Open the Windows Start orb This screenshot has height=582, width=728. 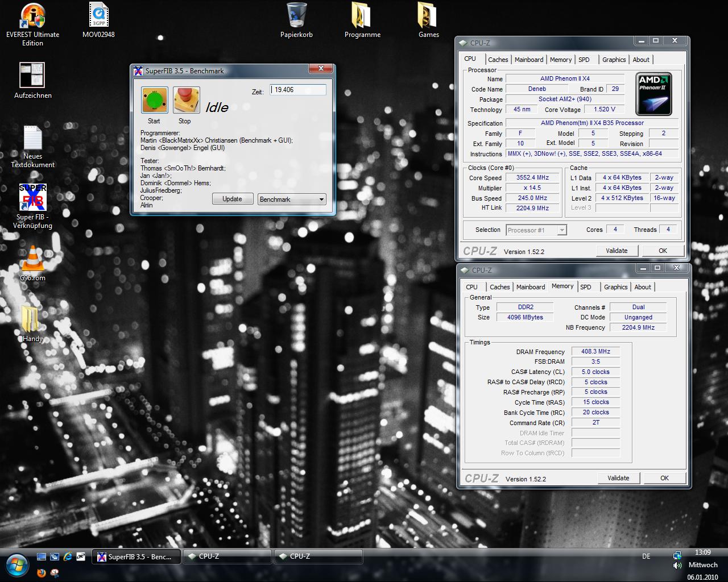17,564
